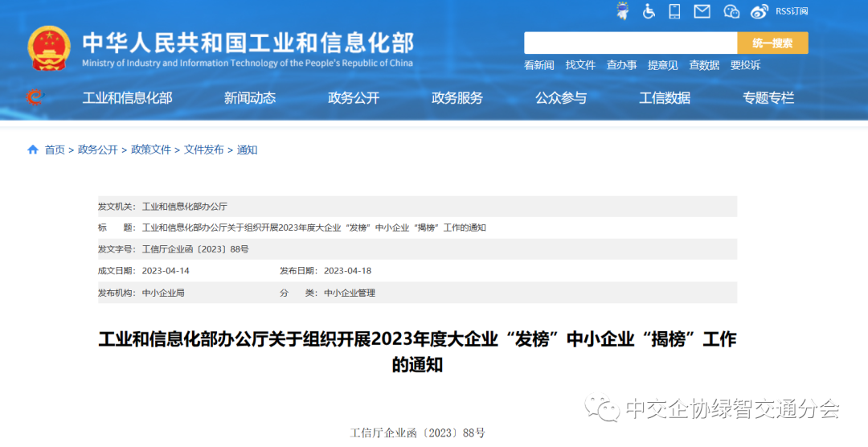Focus the site search input field

click(631, 43)
